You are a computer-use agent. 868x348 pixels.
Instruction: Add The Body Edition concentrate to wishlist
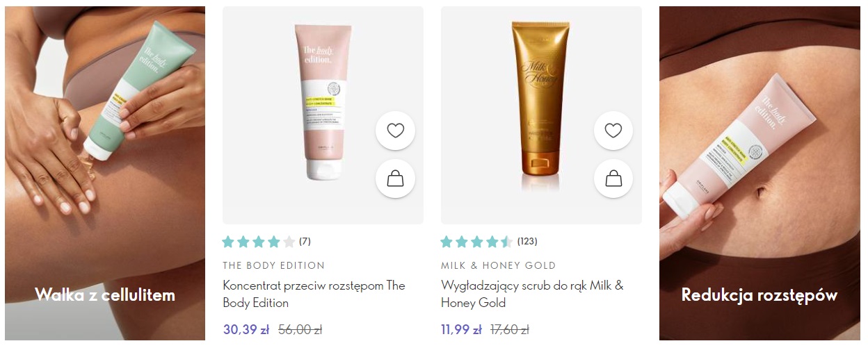pos(395,131)
